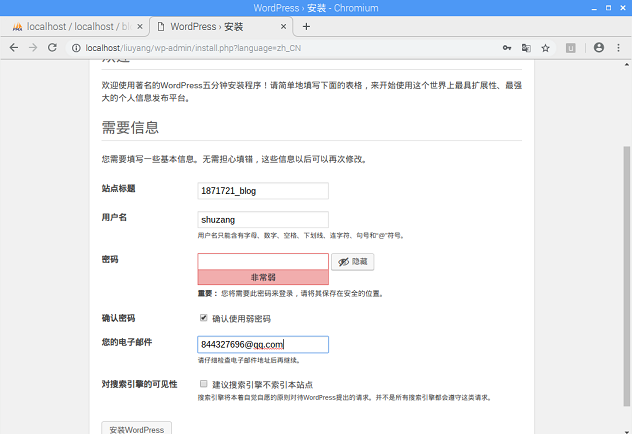
Task: Click the 确认密码 label
Action: [118, 318]
